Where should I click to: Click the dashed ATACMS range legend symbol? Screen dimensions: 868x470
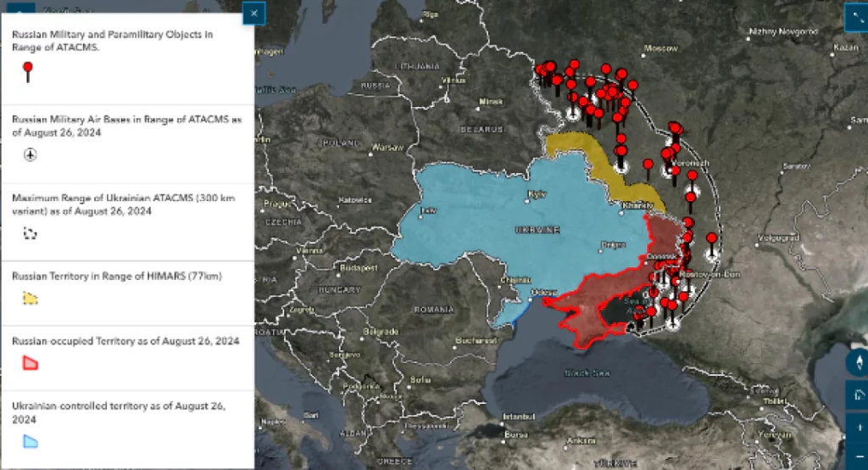30,233
